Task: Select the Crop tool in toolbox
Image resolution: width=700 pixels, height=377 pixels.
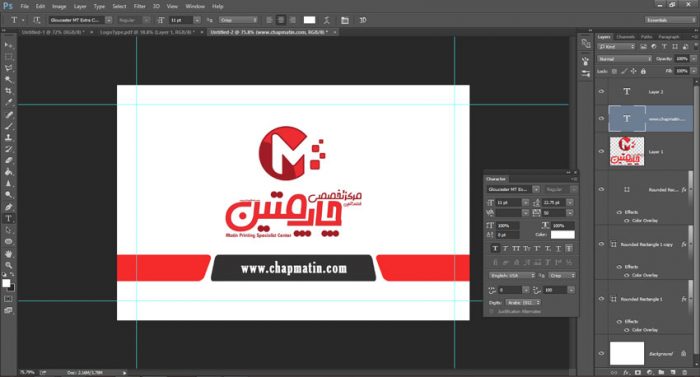Action: [x=8, y=91]
